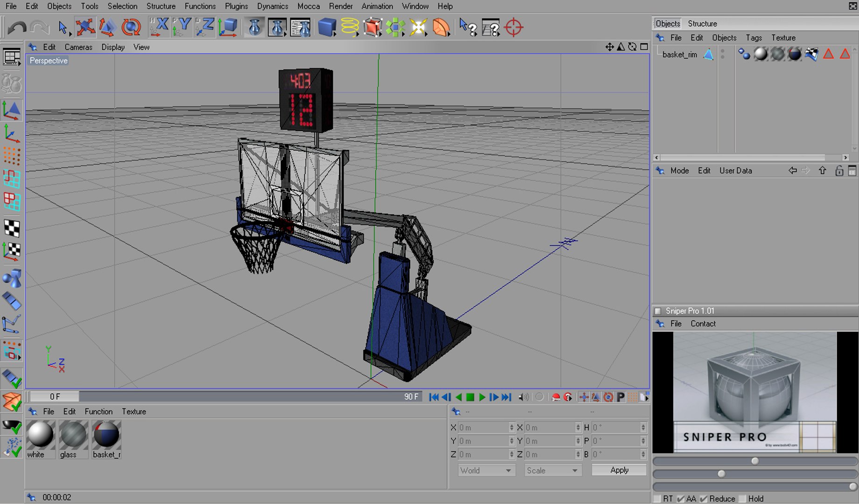
Task: Click the context help cursor icon
Action: click(x=468, y=28)
